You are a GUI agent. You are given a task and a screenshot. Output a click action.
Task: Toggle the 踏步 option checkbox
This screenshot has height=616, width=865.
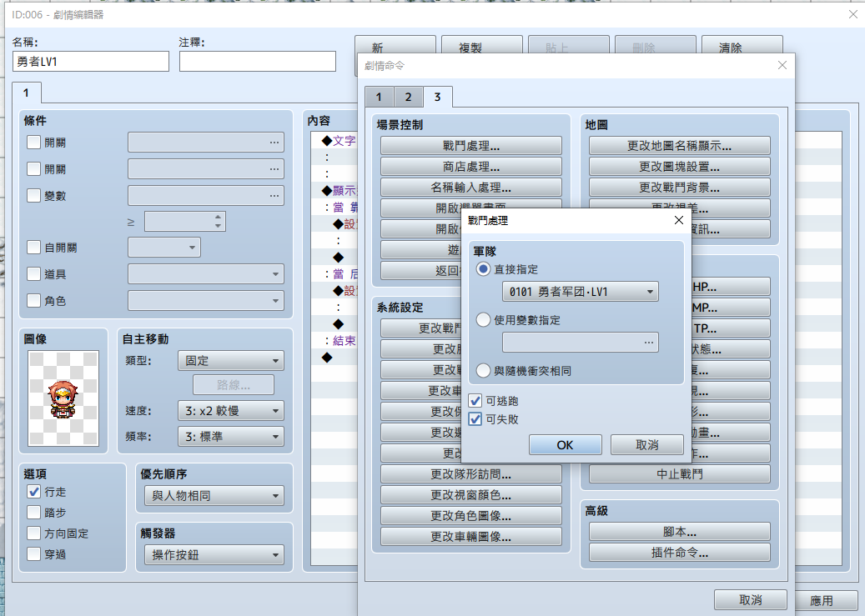tap(33, 513)
